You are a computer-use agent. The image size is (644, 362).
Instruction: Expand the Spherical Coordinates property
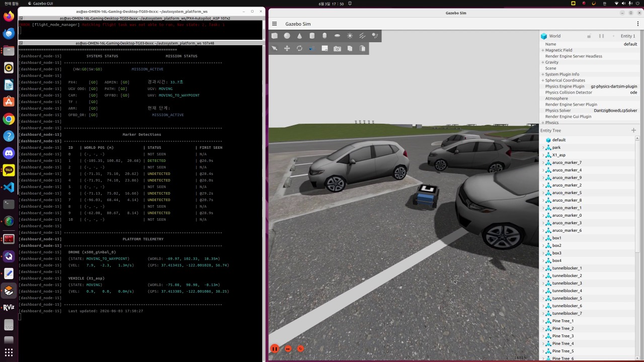tap(543, 80)
